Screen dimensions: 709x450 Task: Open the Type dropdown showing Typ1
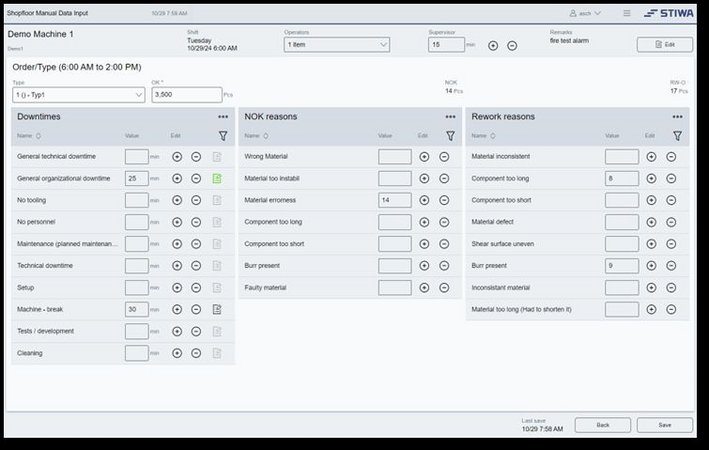click(78, 95)
